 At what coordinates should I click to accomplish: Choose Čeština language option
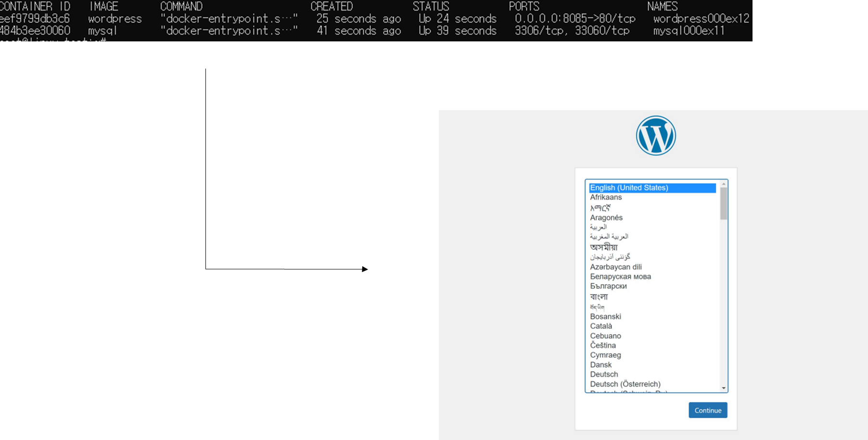pyautogui.click(x=603, y=345)
